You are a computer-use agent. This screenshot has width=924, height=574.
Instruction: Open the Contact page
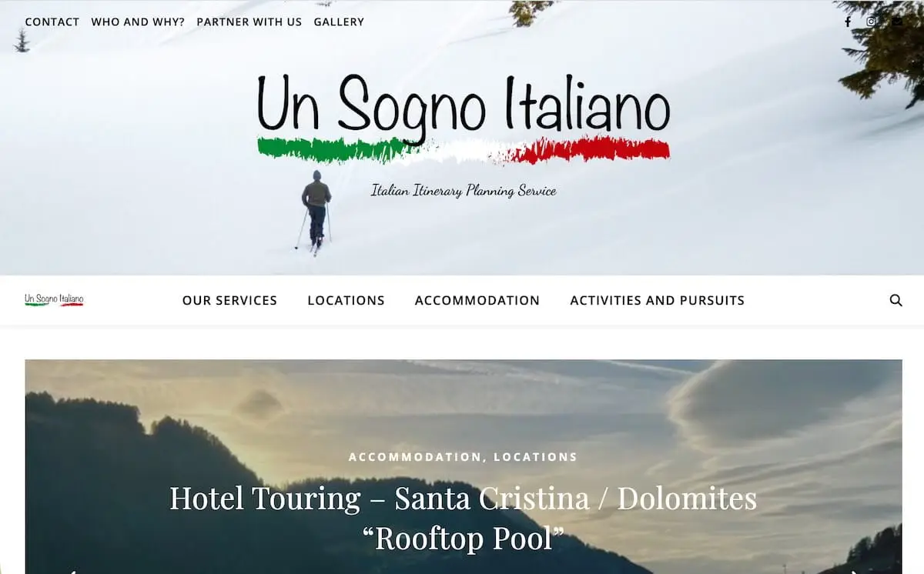pos(52,22)
